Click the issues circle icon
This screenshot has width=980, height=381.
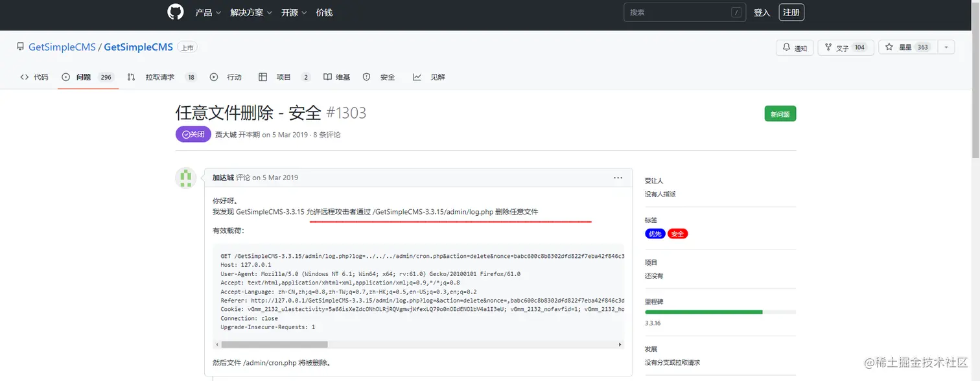65,77
